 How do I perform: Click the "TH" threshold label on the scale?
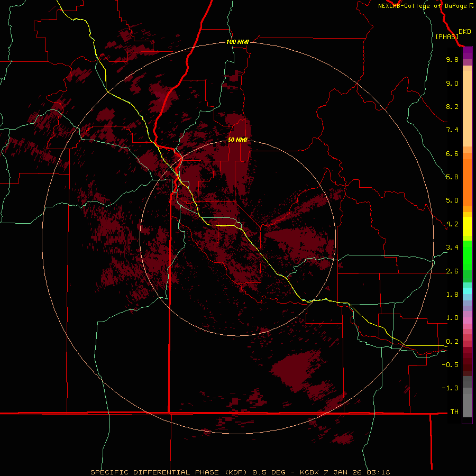click(454, 412)
